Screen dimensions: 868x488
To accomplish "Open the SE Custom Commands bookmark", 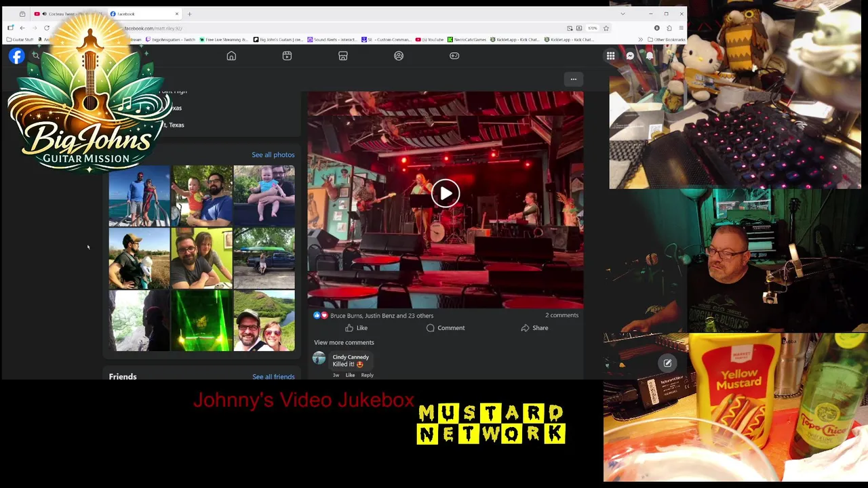I will click(387, 39).
